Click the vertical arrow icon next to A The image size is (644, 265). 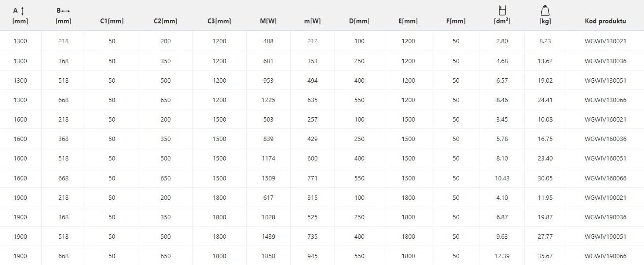pyautogui.click(x=22, y=11)
